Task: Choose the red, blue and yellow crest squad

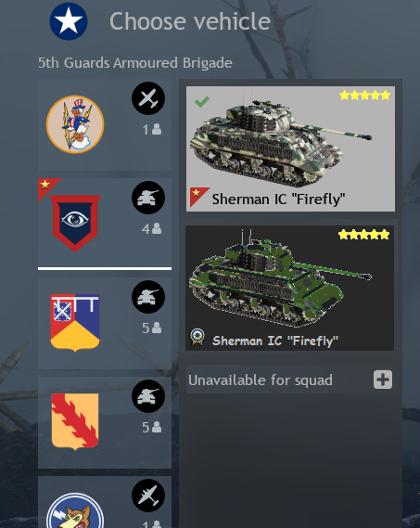Action: pos(75,323)
